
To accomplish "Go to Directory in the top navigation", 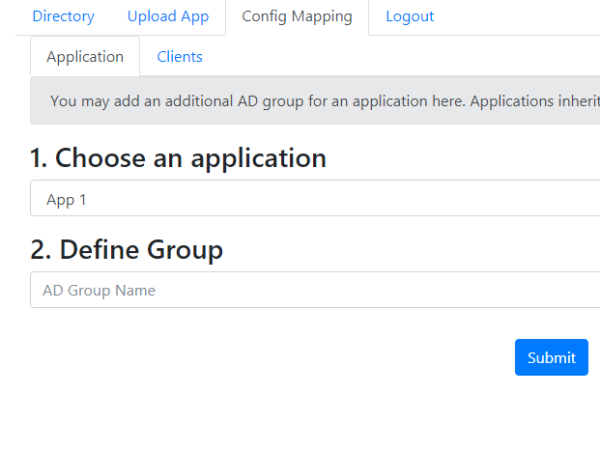I will coord(63,17).
